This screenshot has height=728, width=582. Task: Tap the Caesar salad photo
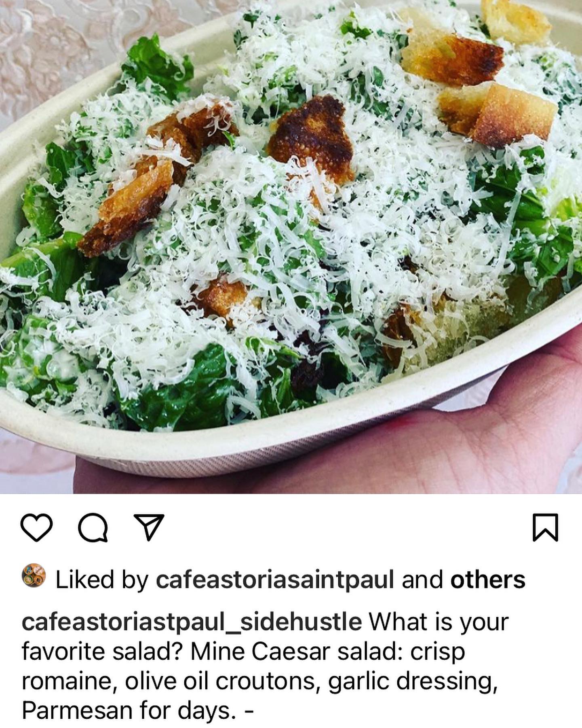pos(291,247)
